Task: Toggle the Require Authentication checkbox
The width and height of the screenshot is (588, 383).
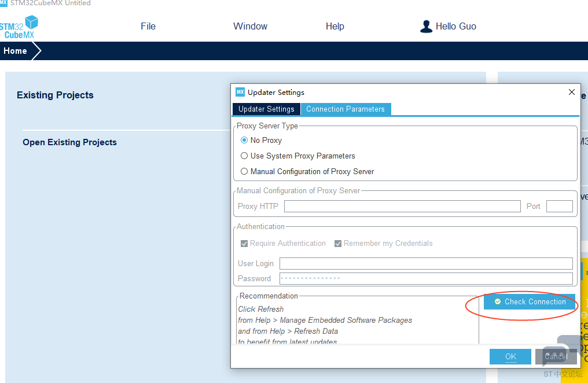Action: 244,244
